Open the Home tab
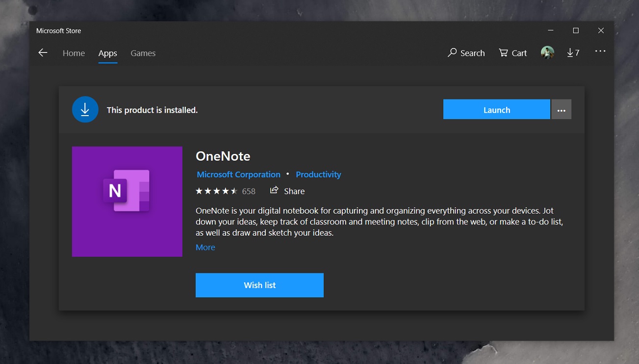639x364 pixels. click(x=74, y=53)
